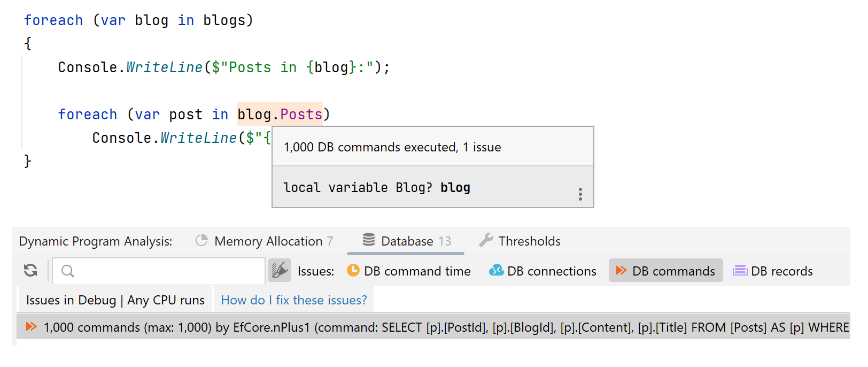Click the DB records icon
868x367 pixels.
point(740,271)
